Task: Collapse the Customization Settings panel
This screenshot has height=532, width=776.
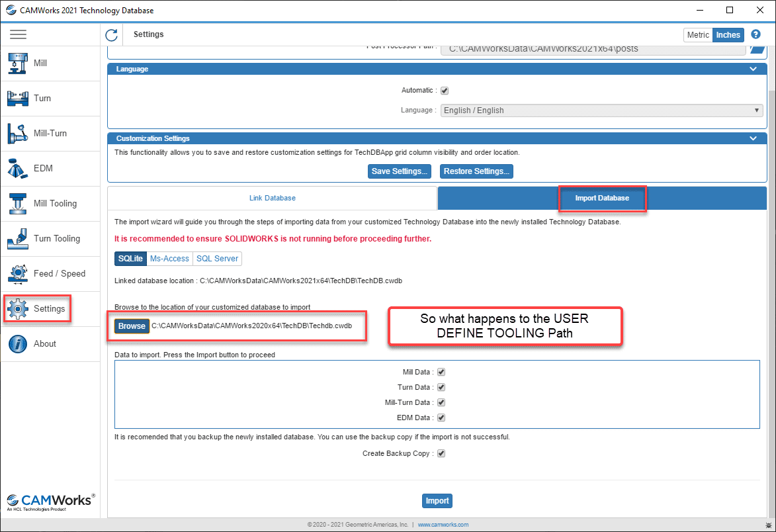Action: click(753, 138)
